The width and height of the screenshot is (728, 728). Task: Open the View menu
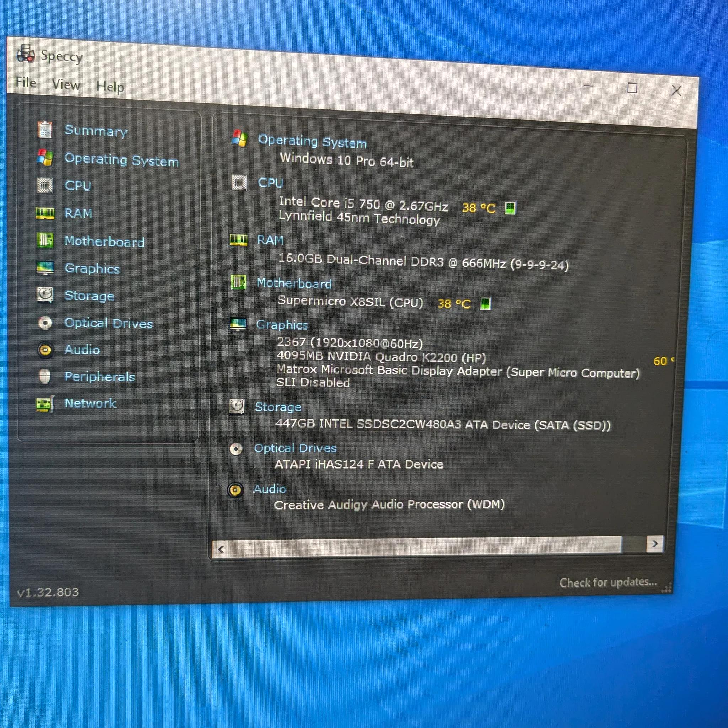[x=66, y=84]
